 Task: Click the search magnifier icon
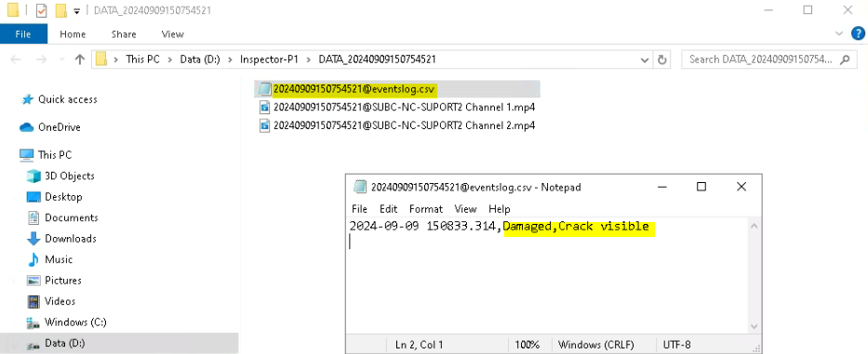tap(845, 59)
